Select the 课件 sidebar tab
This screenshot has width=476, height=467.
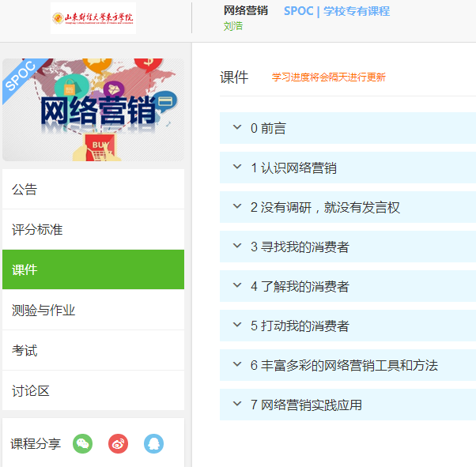[93, 270]
